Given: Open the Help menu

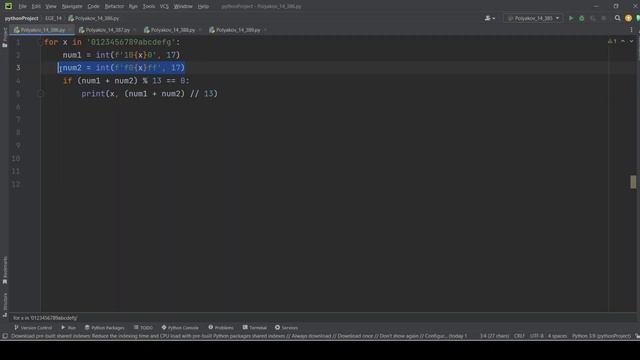Looking at the screenshot, I should click(x=203, y=7).
